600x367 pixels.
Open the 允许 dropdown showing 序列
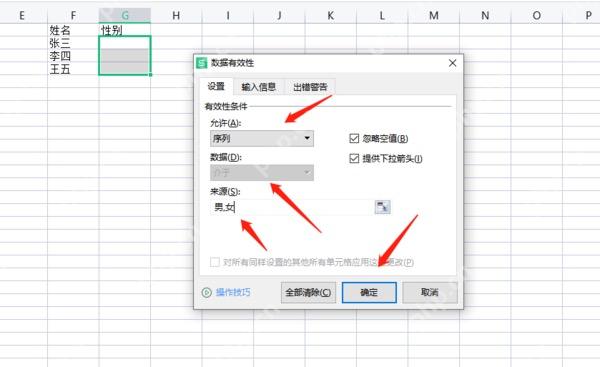[x=262, y=139]
